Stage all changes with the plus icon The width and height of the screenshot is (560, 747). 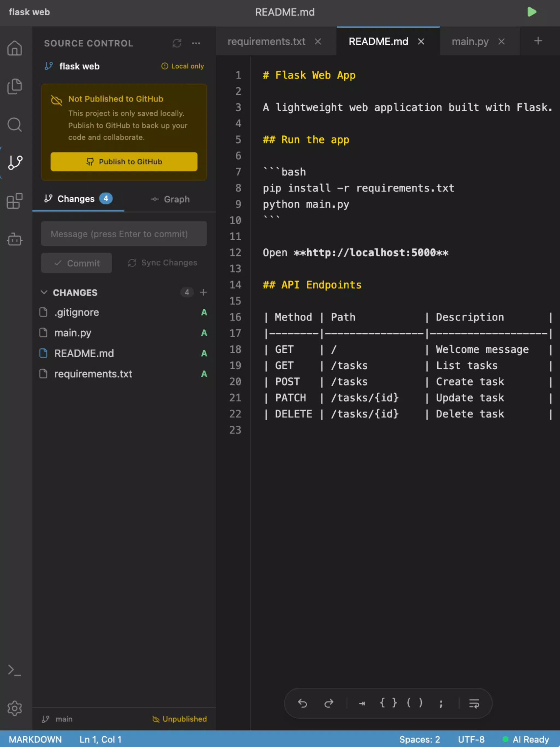click(x=203, y=292)
